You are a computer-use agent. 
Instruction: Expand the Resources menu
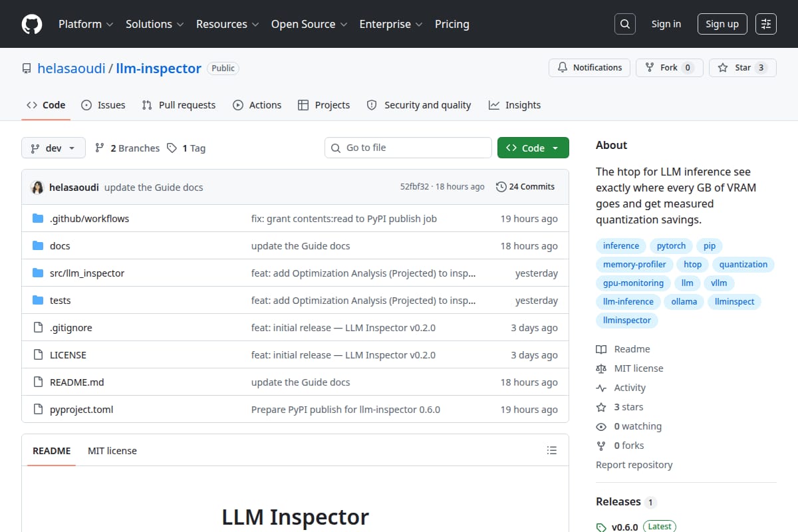(x=227, y=24)
